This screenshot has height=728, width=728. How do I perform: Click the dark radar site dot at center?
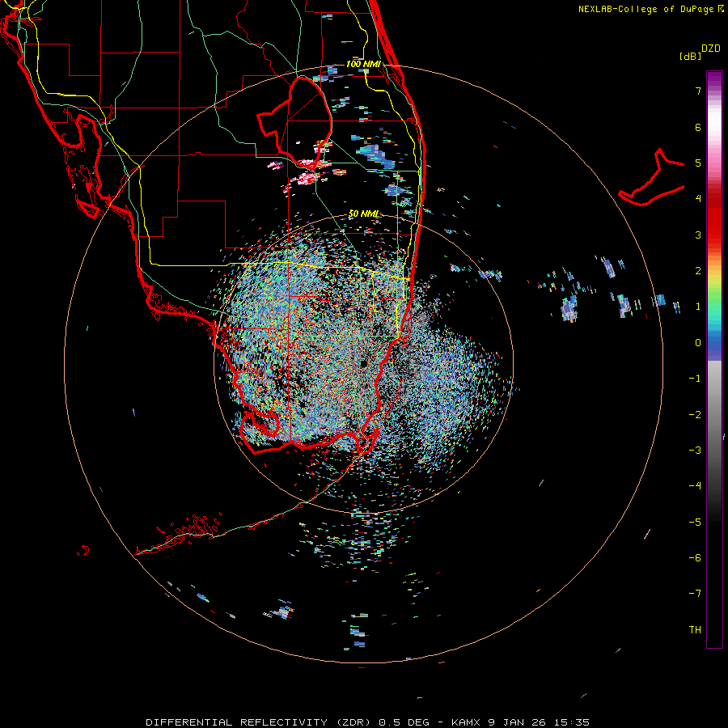(x=364, y=363)
